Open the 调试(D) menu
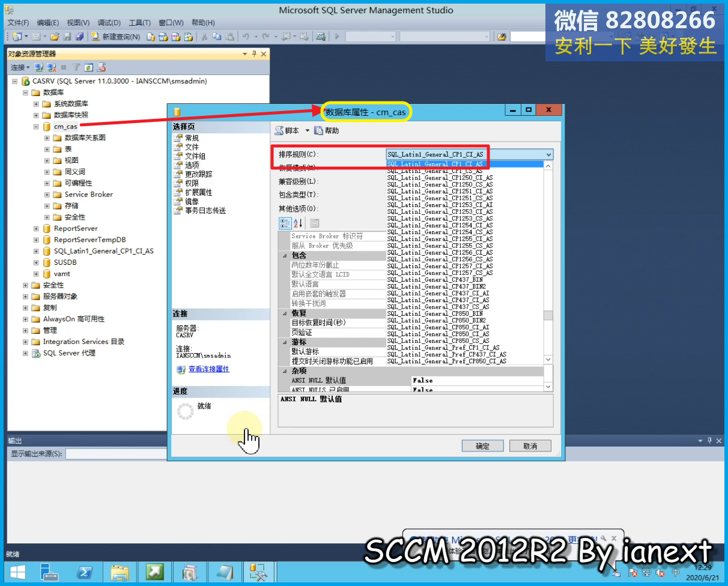Image resolution: width=728 pixels, height=586 pixels. (x=109, y=23)
